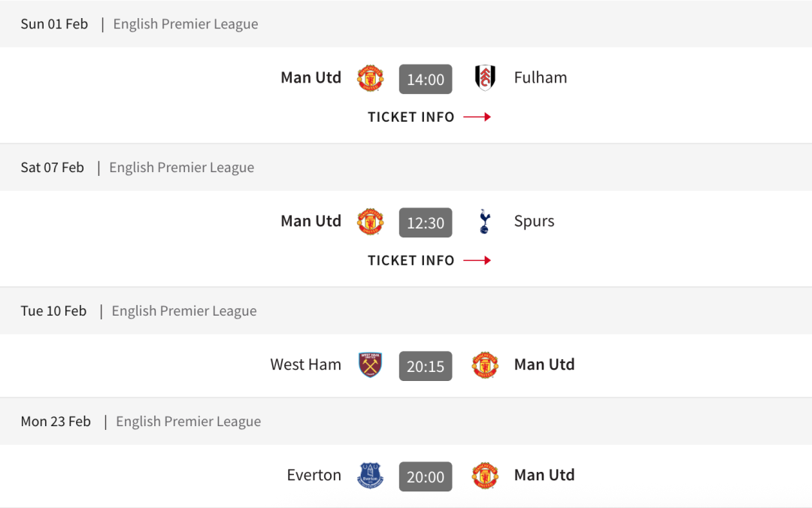Open Ticket Info for the Fulham match
Image resolution: width=812 pixels, height=508 pixels.
[411, 117]
